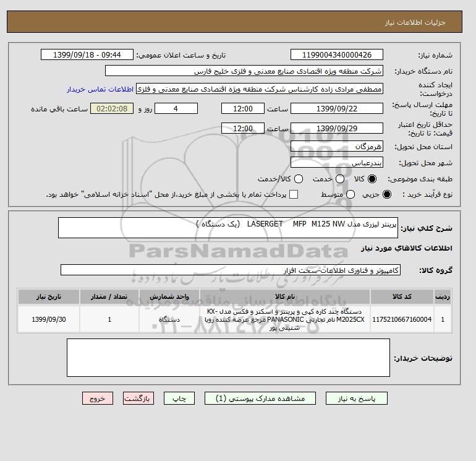Image resolution: width=476 pixels, height=461 pixels.
Task: Click the خروج exit button
Action: point(98,399)
